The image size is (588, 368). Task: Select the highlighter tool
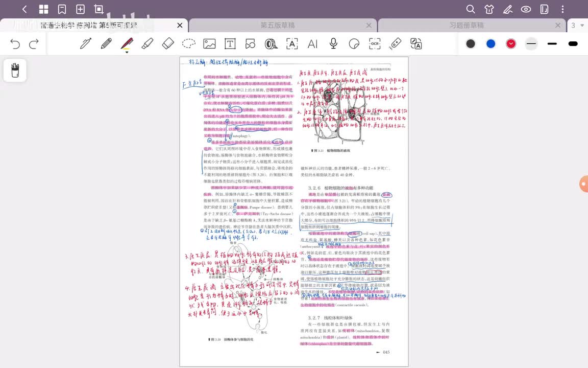click(148, 43)
